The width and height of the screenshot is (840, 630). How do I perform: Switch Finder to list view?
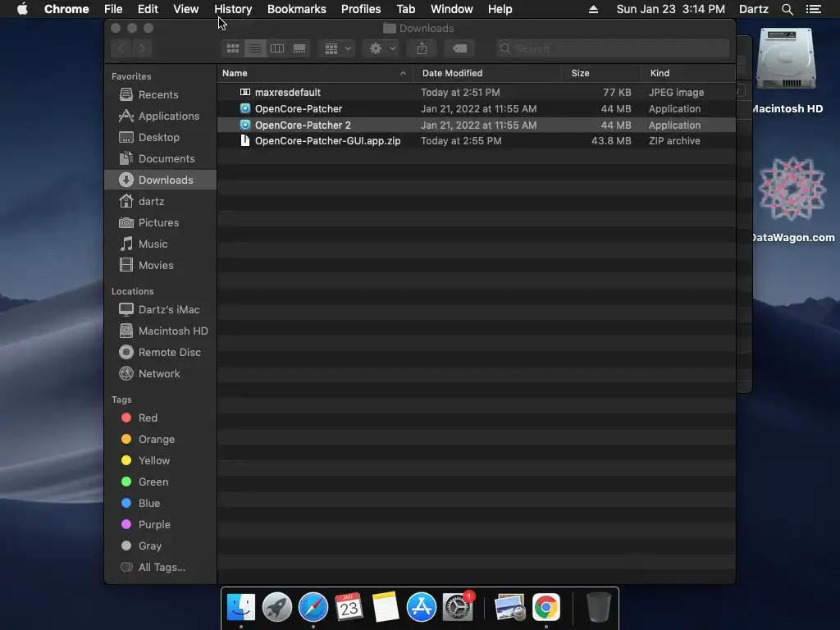255,48
